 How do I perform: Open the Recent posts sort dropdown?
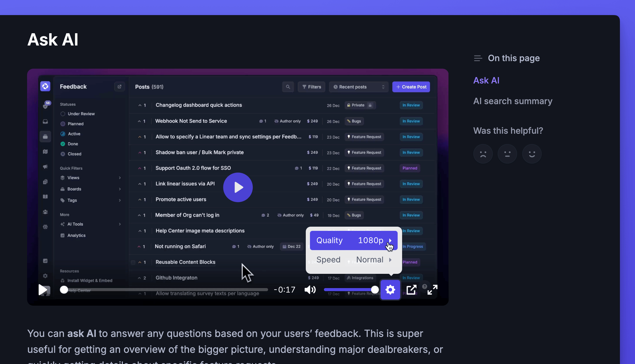[359, 87]
